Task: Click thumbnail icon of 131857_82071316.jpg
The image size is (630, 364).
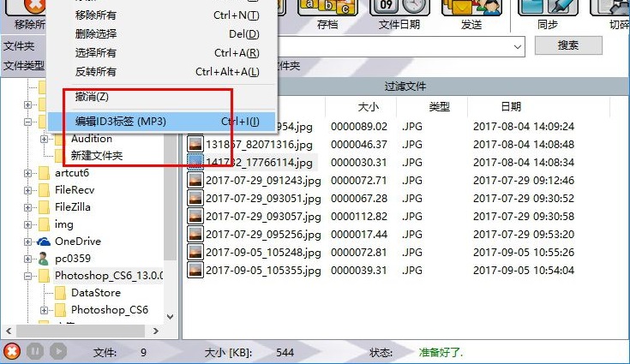Action: 195,145
